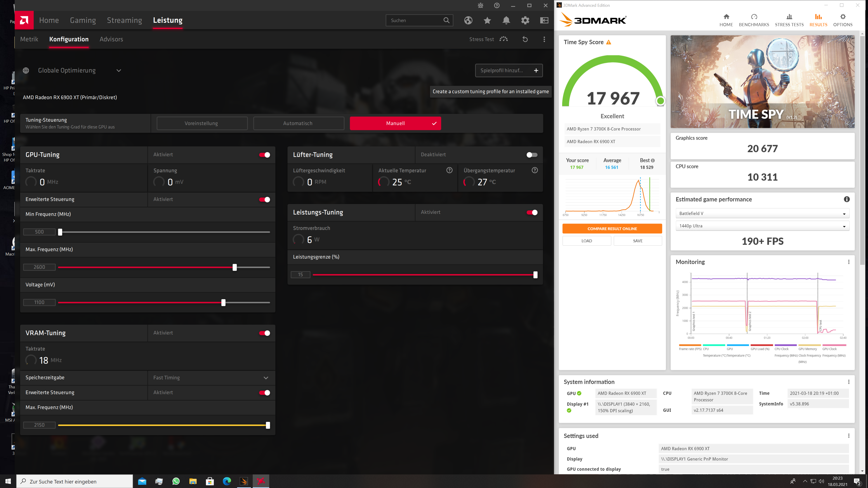The height and width of the screenshot is (488, 868).
Task: Click the favorites star icon
Action: 487,21
